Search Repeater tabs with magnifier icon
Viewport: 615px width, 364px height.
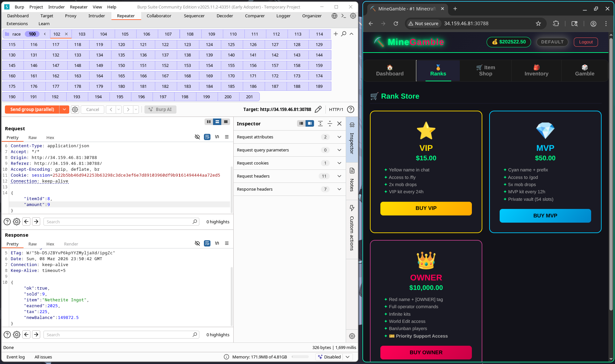(344, 34)
